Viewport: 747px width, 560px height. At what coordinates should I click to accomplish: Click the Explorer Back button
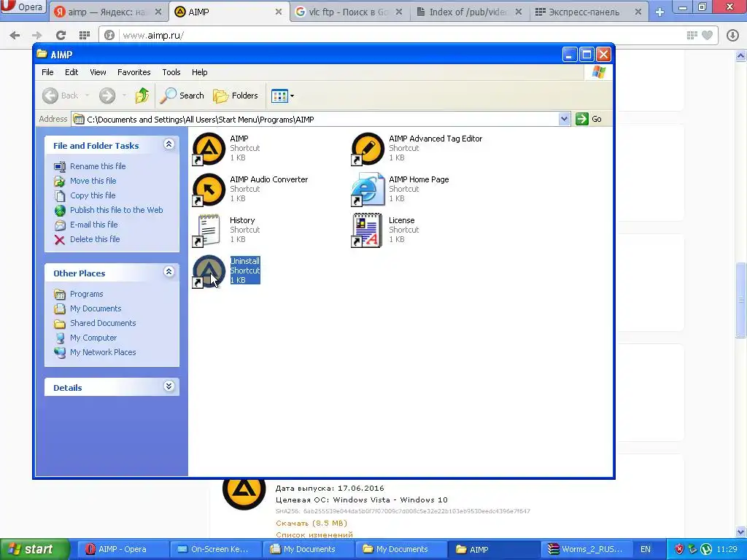click(x=61, y=96)
